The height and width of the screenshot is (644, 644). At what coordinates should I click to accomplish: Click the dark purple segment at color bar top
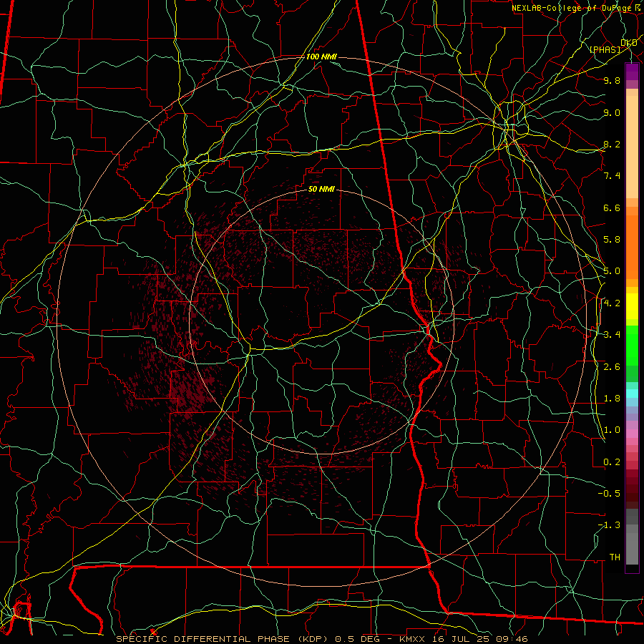click(x=632, y=72)
